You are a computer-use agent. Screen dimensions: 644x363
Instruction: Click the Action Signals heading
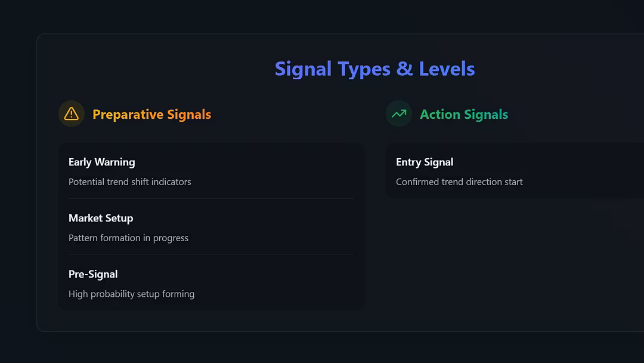[x=463, y=114]
